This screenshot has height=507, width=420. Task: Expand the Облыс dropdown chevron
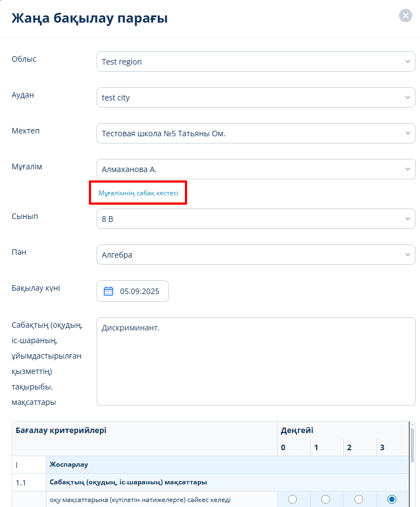coord(407,62)
